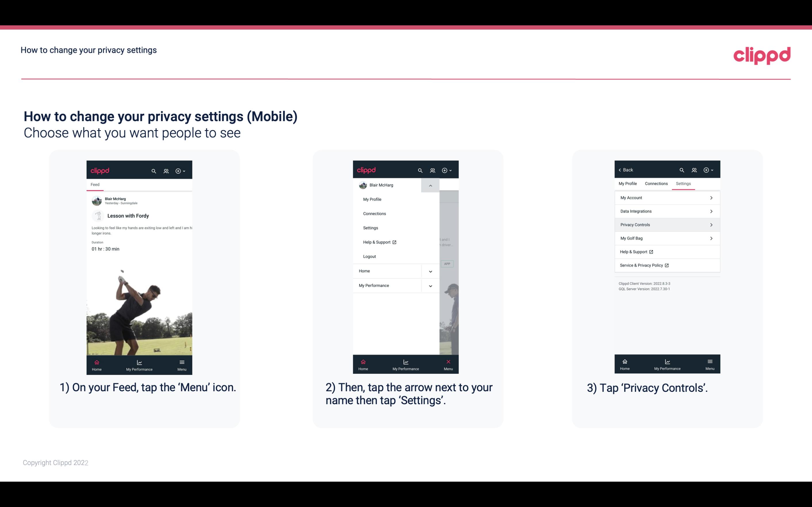Screen dimensions: 812x507
Task: Tap the Menu icon at bottom right
Action: tap(182, 364)
